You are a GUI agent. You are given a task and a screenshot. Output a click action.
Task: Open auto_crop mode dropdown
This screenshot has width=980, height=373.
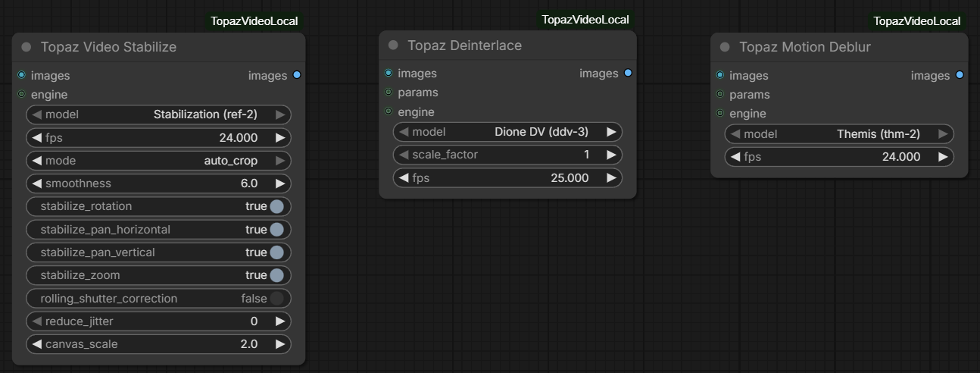pos(159,160)
